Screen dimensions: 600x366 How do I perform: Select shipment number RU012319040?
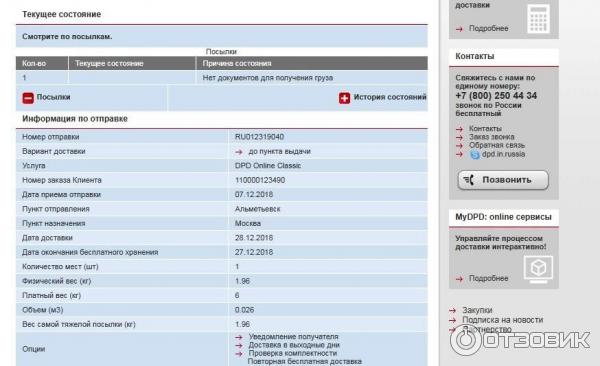[x=259, y=137]
